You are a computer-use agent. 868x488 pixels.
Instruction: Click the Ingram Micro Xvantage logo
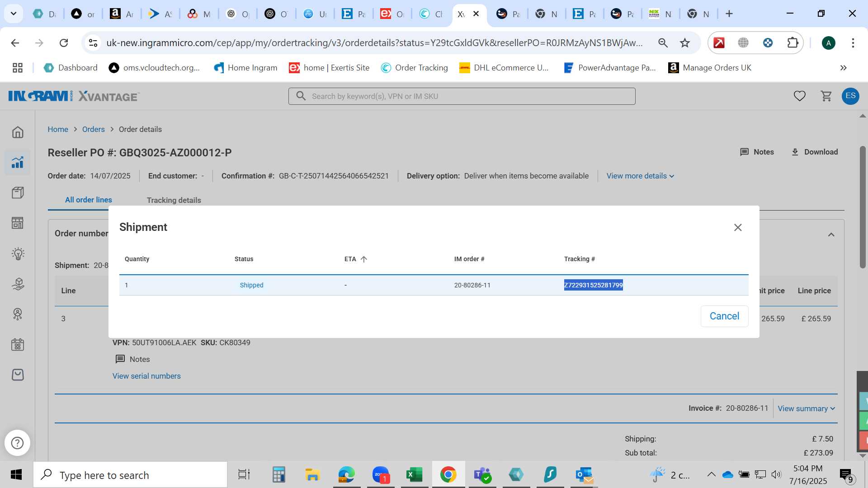74,96
